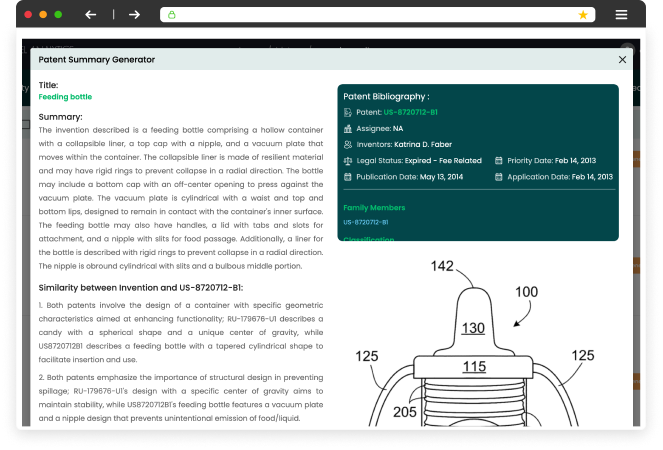Open the browser hamburger menu
The width and height of the screenshot is (663, 450).
[621, 15]
